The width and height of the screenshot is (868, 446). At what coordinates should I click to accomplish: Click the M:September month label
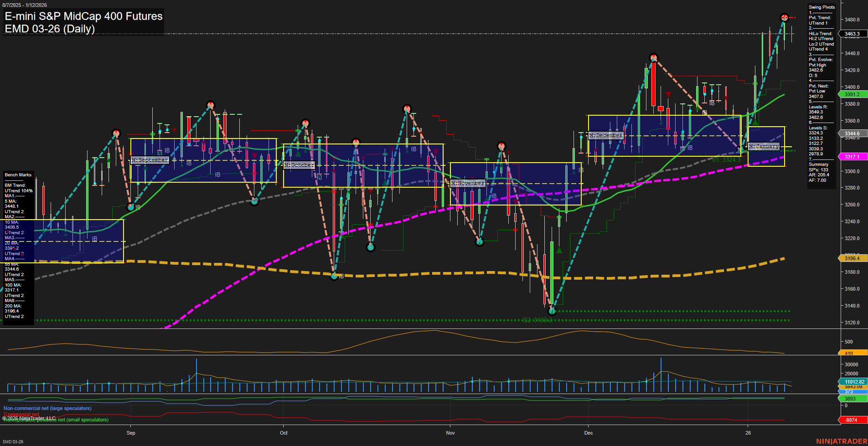tap(149, 160)
